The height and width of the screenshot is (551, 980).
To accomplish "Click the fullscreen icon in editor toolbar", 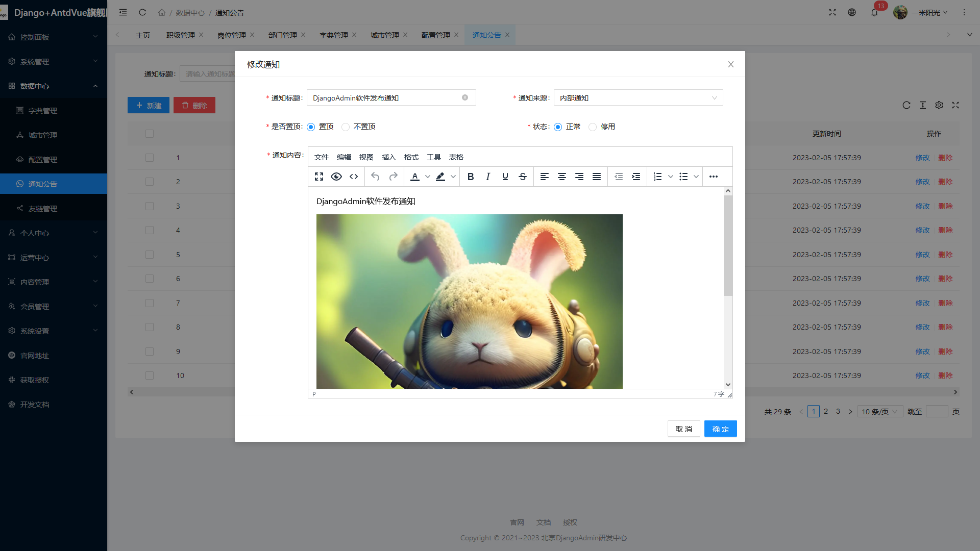I will pos(319,177).
